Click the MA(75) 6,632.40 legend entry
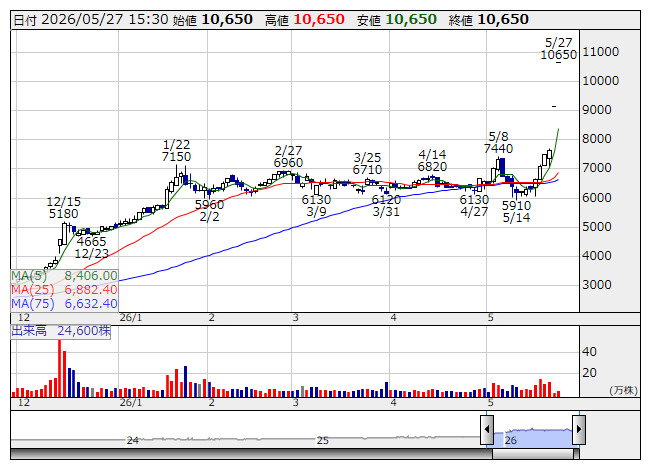This screenshot has height=470, width=653. click(65, 303)
